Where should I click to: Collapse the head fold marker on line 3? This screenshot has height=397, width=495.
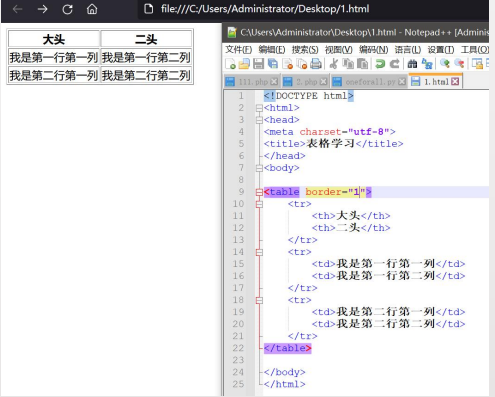click(259, 120)
